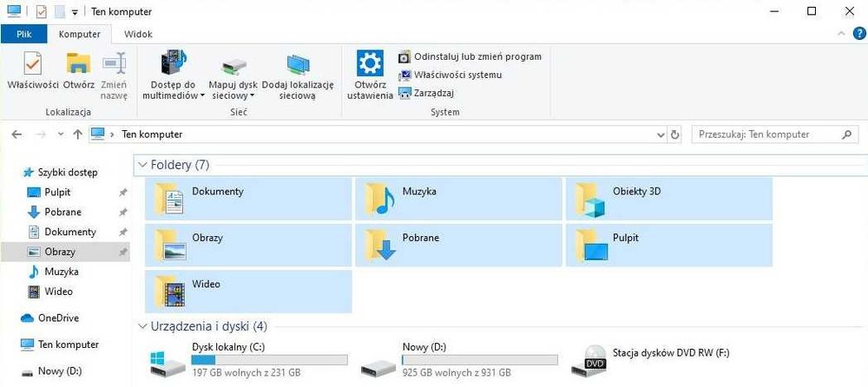Click the quick access new folder icon
Viewport: 868px width, 387px height.
pyautogui.click(x=59, y=11)
